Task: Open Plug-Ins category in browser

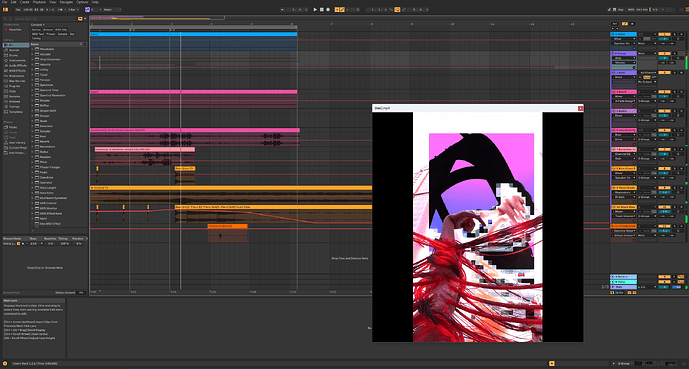Action: pos(15,86)
